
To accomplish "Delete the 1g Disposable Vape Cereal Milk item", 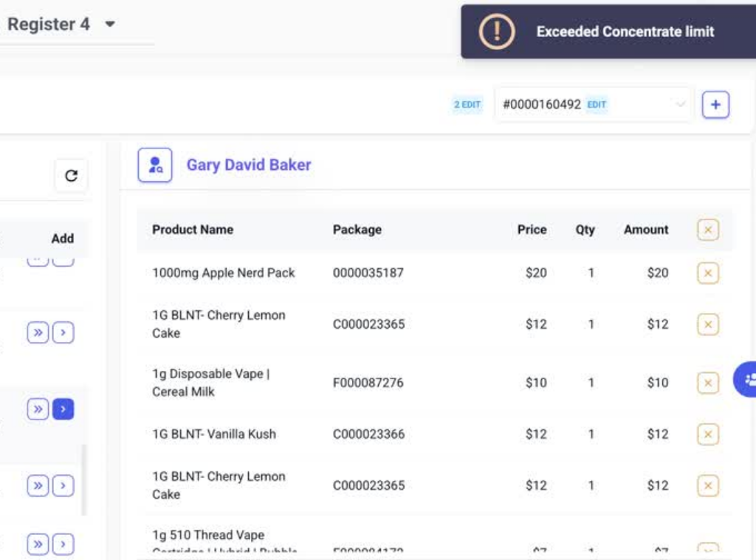I will (x=707, y=383).
